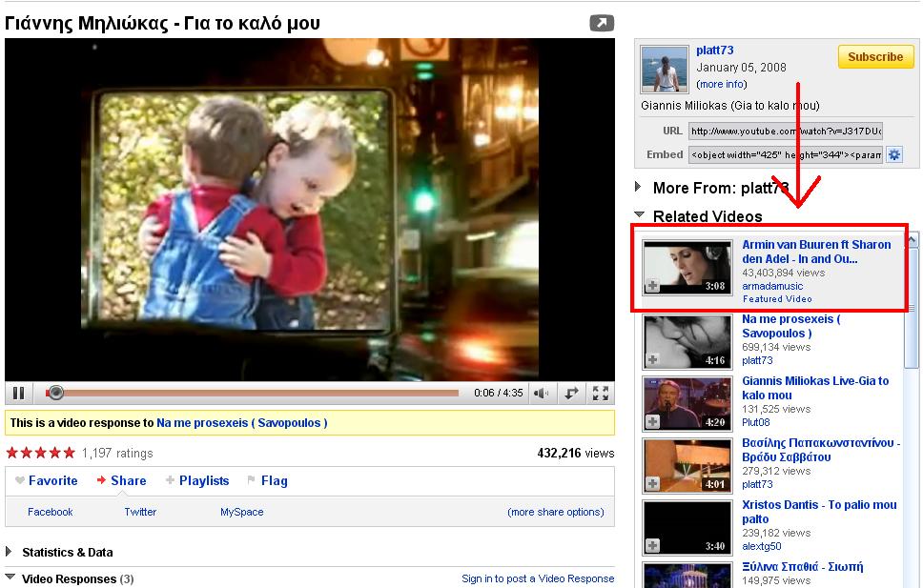Click the player size toggle icon

(571, 394)
